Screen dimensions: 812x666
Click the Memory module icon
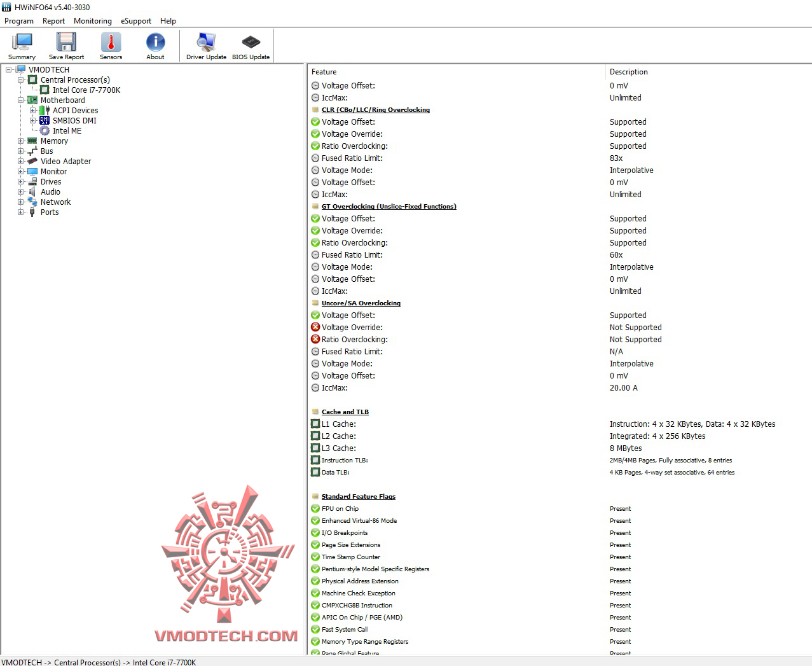tap(32, 141)
